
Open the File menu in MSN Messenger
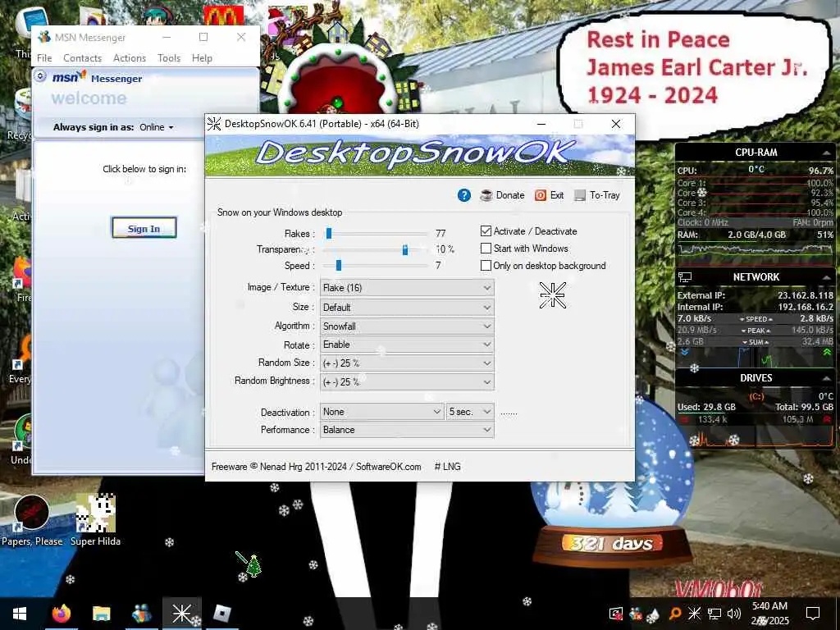tap(44, 58)
